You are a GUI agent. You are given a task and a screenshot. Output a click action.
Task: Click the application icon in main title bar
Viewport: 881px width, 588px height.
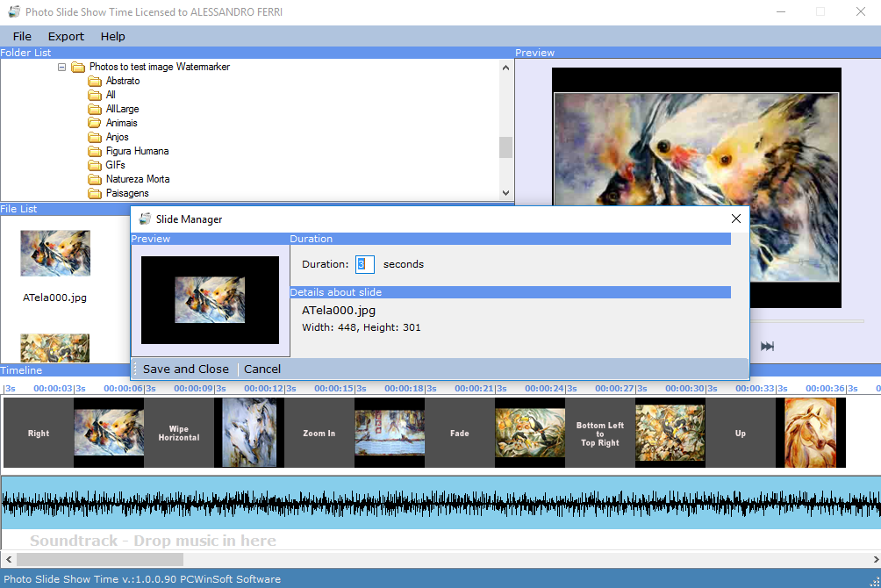[x=15, y=11]
